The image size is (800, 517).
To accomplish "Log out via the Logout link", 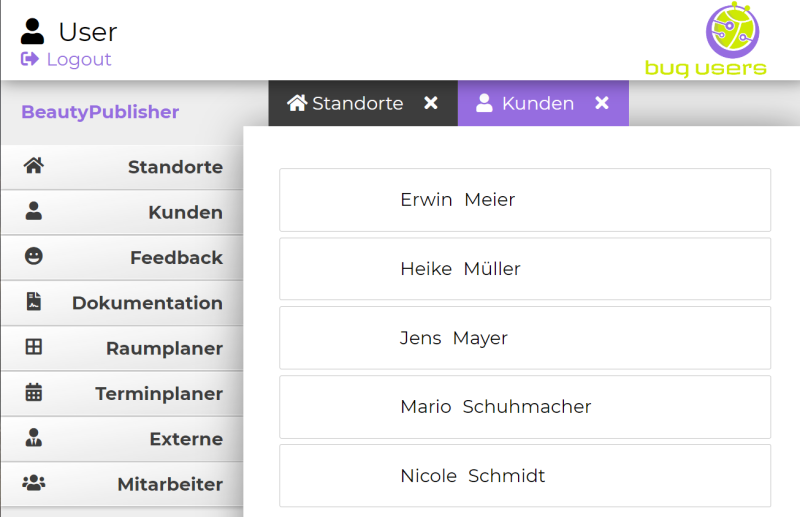I will (67, 59).
